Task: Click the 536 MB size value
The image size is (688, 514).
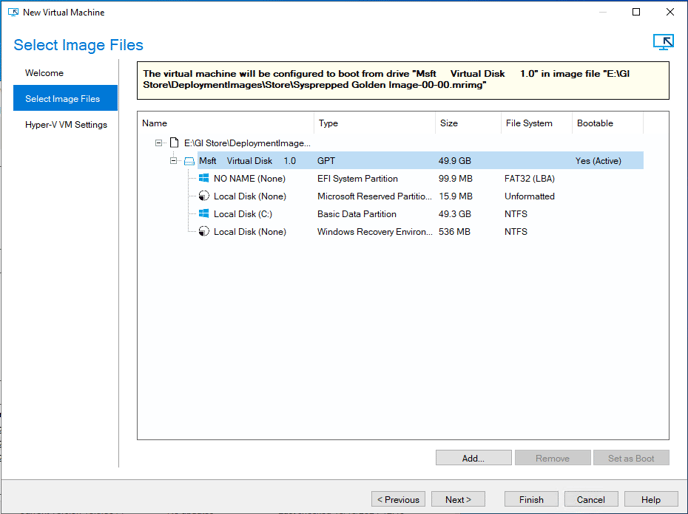Action: tap(454, 231)
